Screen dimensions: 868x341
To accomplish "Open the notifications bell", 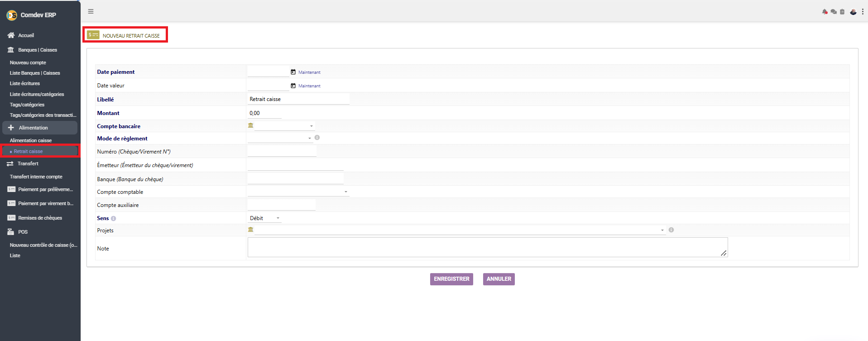I will click(x=825, y=12).
